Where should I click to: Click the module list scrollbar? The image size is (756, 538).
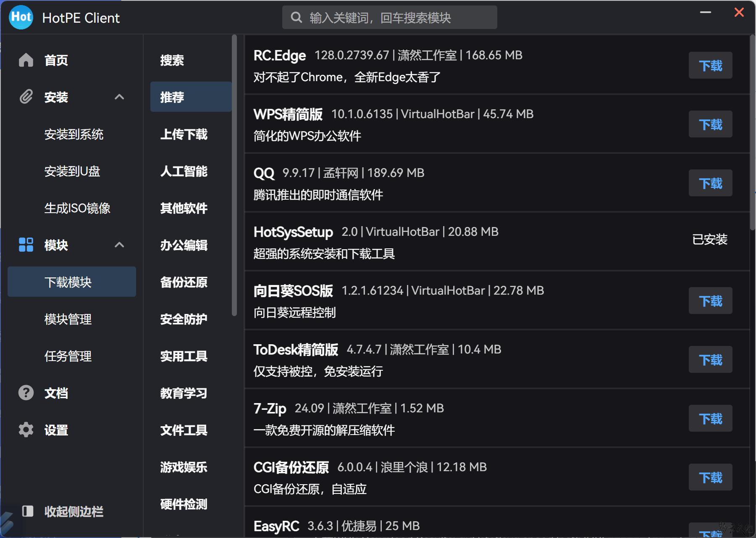(752, 133)
